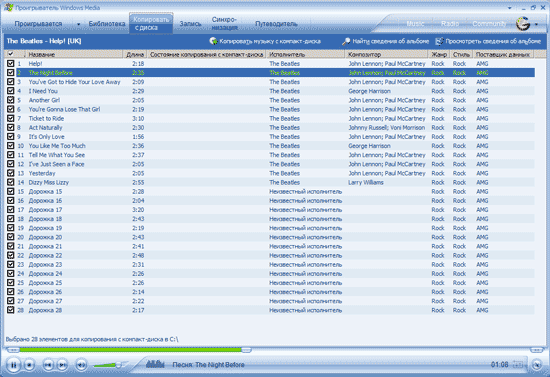Select track You Like Me Too Much

pyautogui.click(x=275, y=146)
